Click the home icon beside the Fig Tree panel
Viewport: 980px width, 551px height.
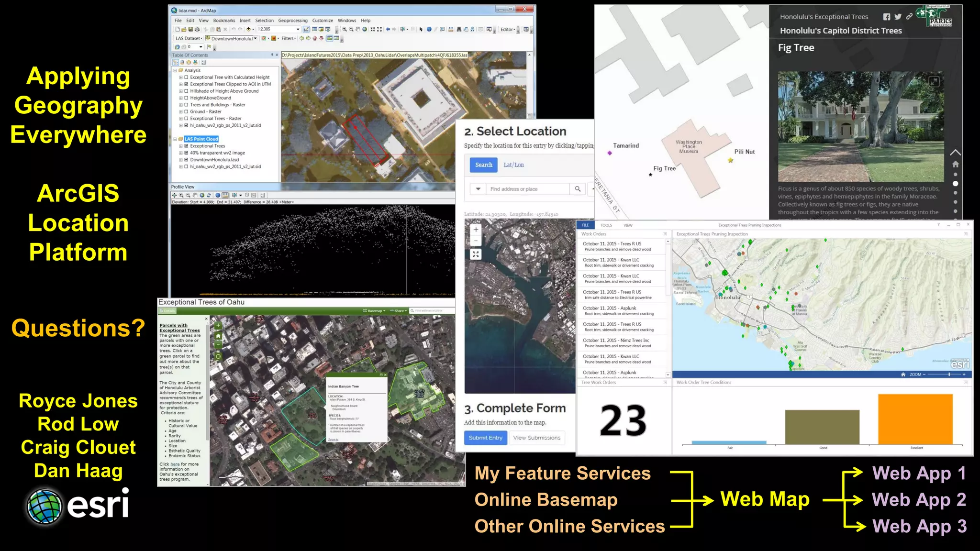click(955, 164)
